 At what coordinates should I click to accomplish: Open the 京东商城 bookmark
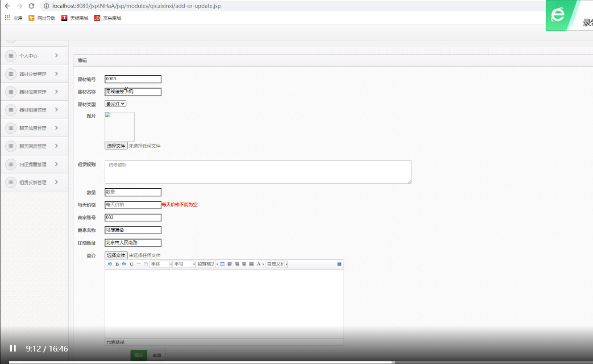point(108,18)
